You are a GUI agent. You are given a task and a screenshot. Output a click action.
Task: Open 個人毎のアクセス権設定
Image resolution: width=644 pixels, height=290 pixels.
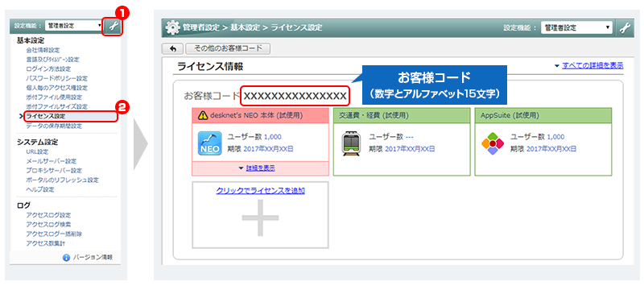coord(56,88)
